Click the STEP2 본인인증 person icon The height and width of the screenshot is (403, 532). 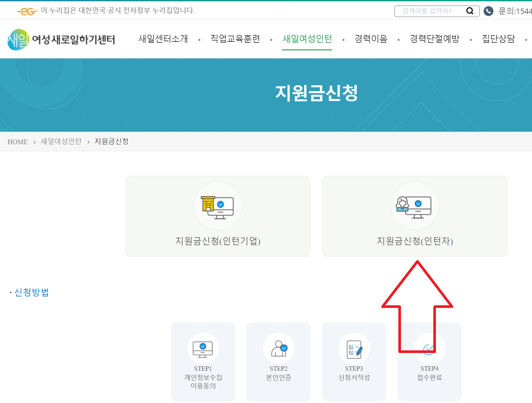coord(278,348)
